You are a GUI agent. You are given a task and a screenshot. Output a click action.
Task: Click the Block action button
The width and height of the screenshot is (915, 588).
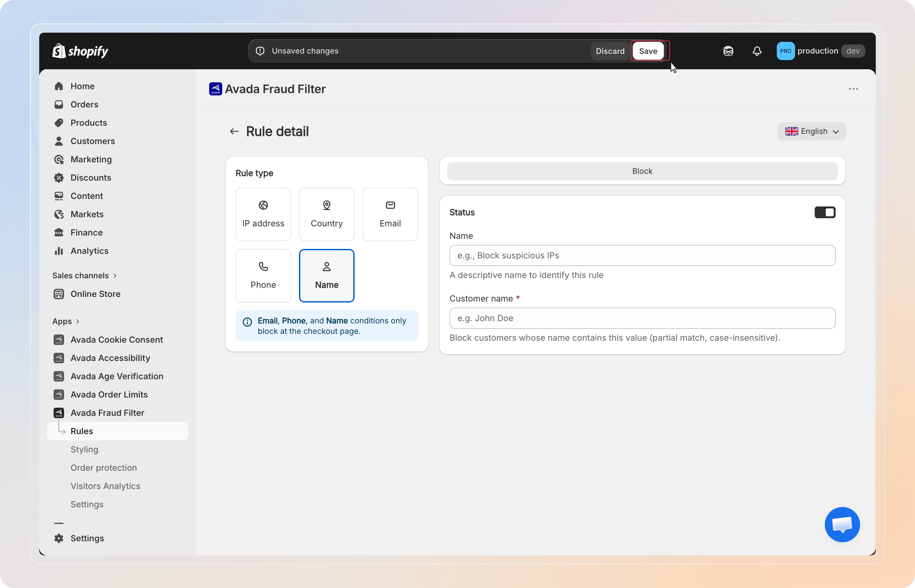[x=642, y=171]
